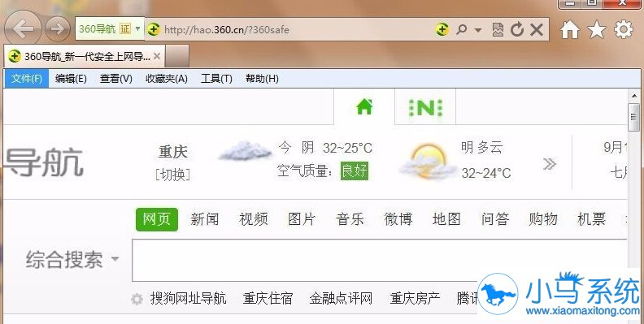
Task: Click the date text 9月
Action: tap(616, 147)
